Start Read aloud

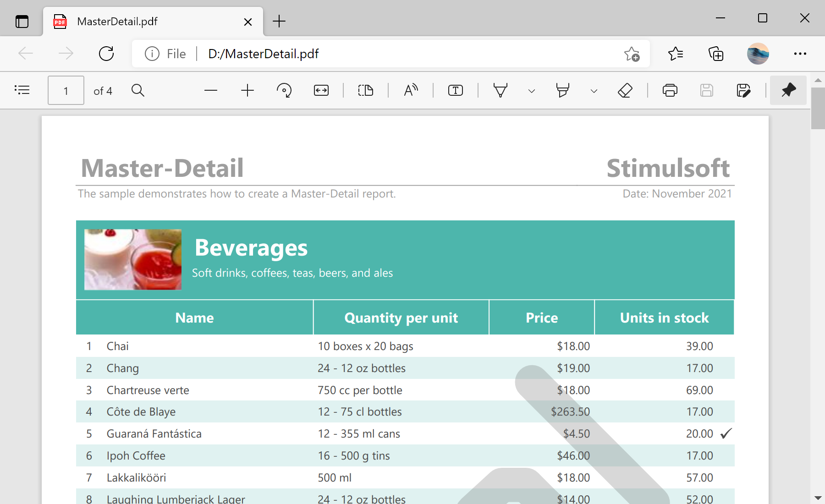411,90
